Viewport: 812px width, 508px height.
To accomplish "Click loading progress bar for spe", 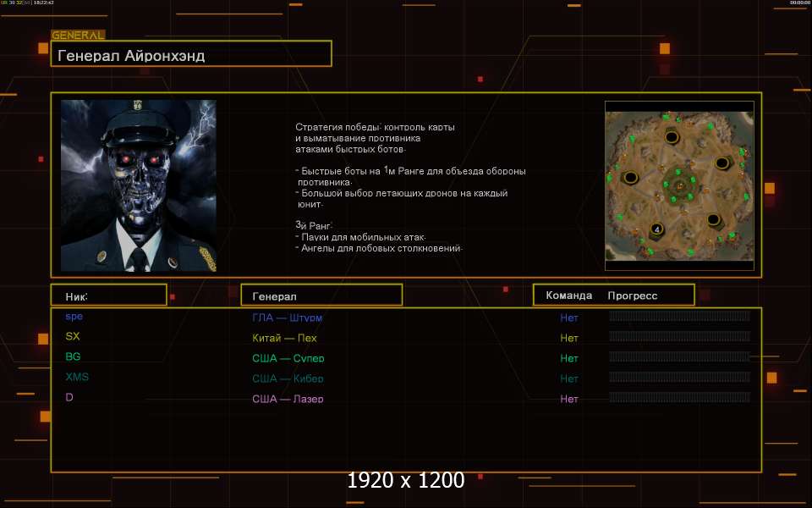I will 679,316.
